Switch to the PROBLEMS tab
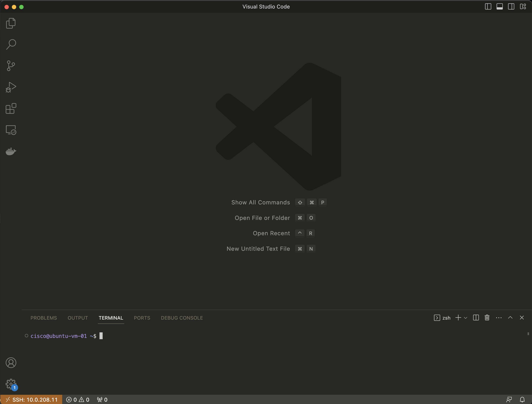The width and height of the screenshot is (532, 404). click(x=44, y=318)
